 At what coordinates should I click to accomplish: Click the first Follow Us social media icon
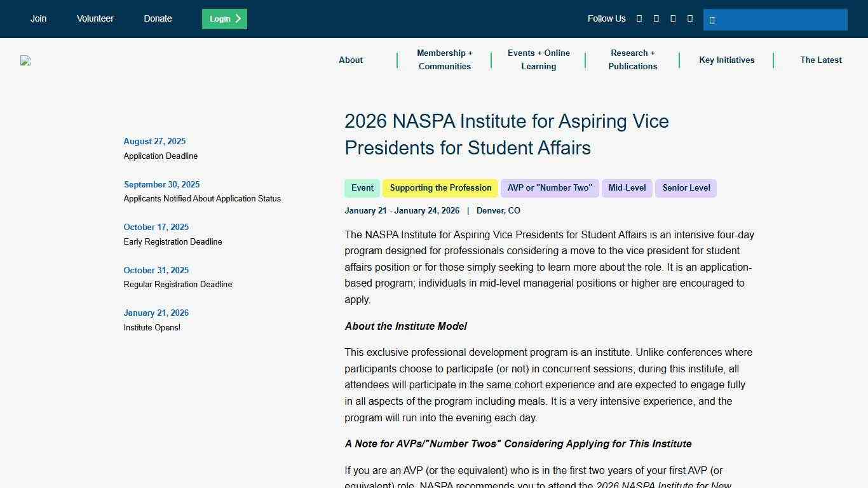(x=639, y=18)
